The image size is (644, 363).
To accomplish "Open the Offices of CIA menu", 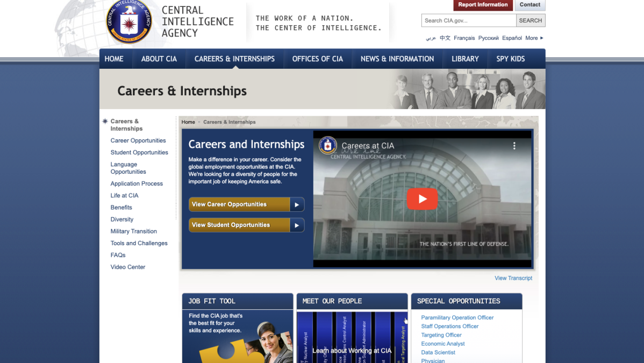I will pos(317,59).
